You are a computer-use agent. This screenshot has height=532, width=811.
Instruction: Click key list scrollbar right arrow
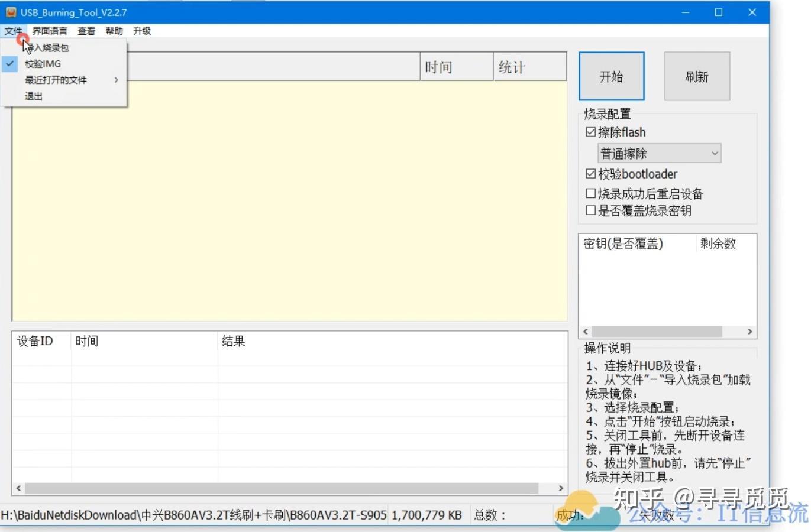pos(749,332)
